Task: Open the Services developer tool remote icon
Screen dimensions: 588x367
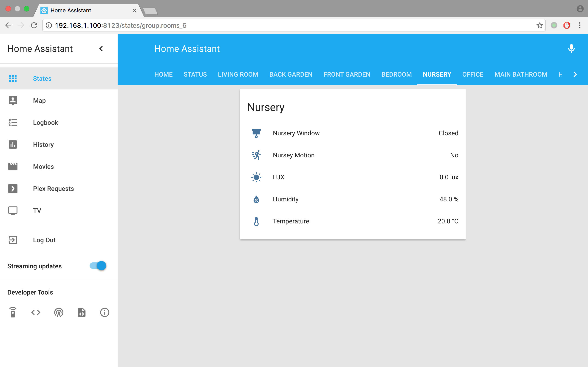Action: point(13,312)
